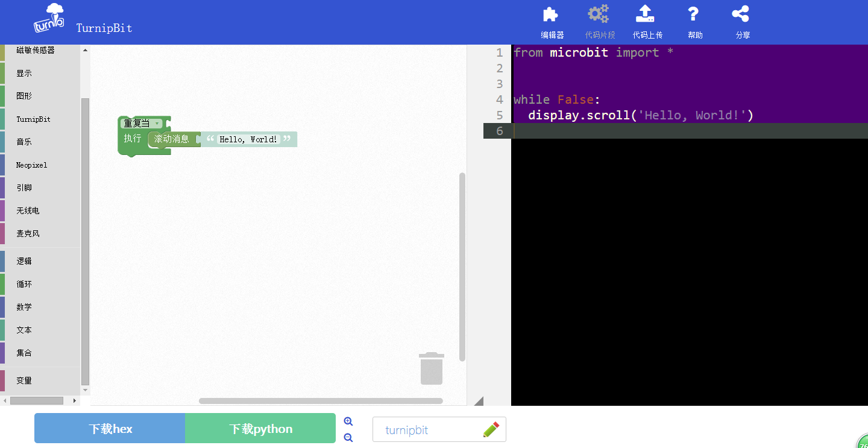The width and height of the screenshot is (868, 448).
Task: Click the display.scroll code line
Action: [x=641, y=115]
